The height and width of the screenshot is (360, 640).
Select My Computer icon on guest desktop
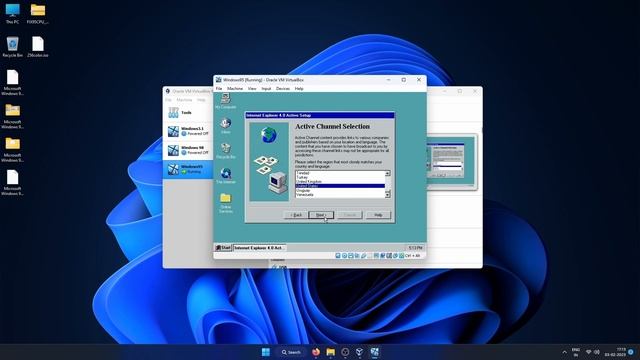coord(225,101)
